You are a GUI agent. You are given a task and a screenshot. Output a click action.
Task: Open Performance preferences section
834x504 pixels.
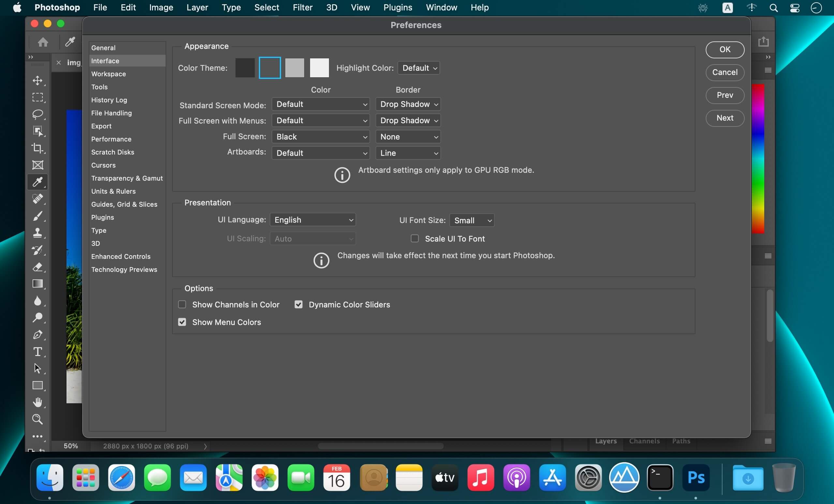click(112, 139)
